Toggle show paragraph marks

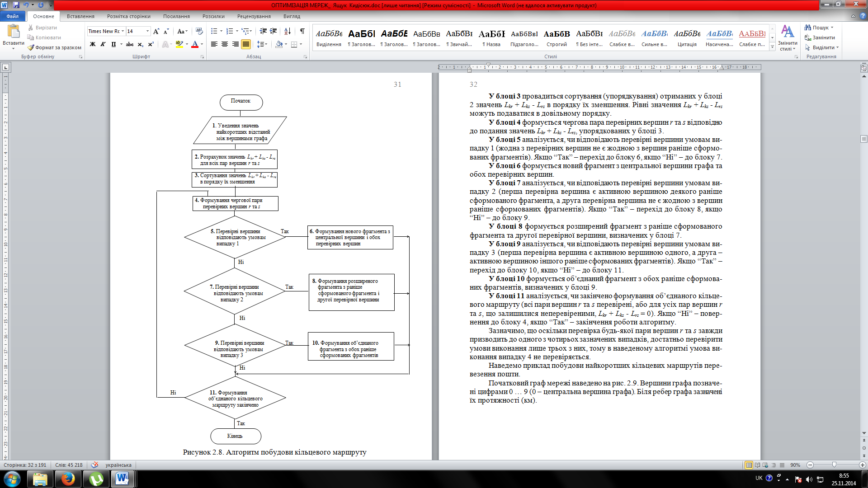click(x=302, y=31)
